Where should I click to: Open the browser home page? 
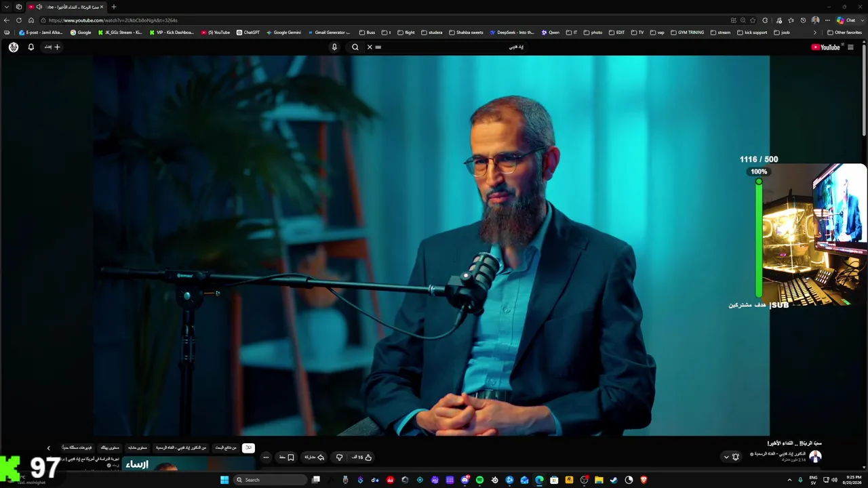31,20
